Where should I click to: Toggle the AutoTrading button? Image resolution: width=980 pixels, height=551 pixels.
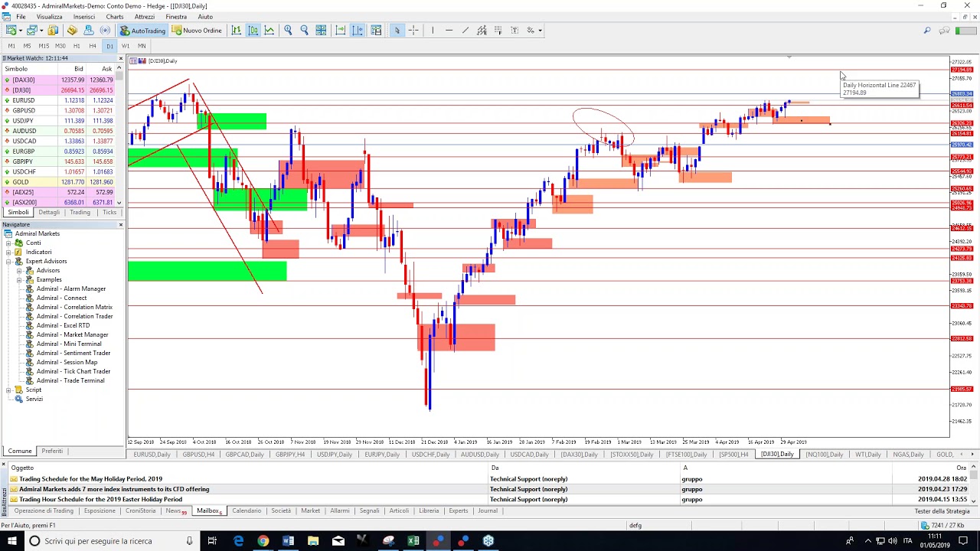(x=142, y=31)
